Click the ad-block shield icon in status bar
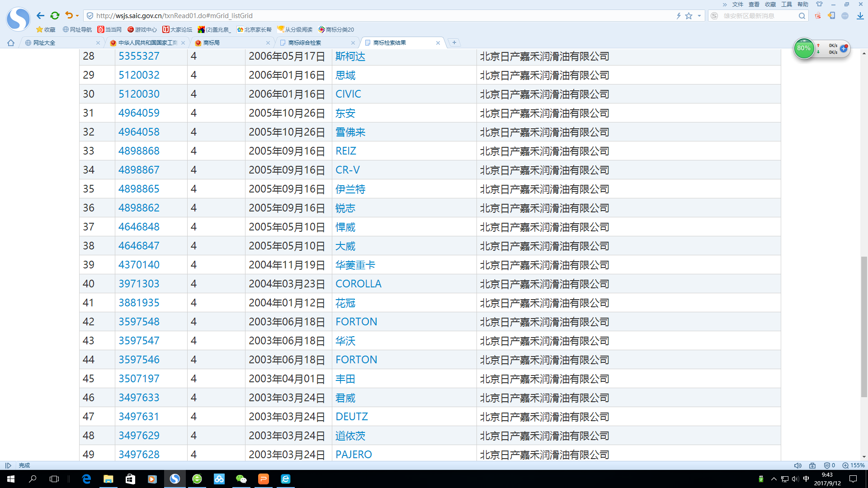 pos(827,465)
